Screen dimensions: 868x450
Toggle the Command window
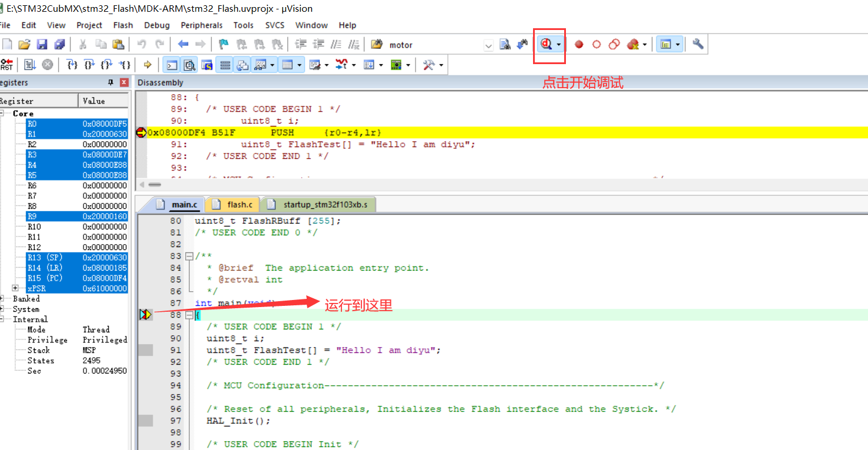point(172,65)
